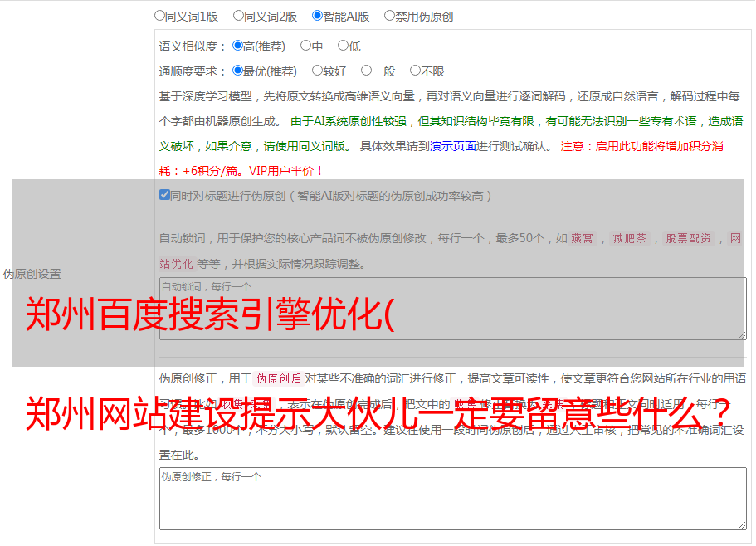Viewport: 756px width, 546px height.
Task: Click the 语义相似度： label
Action: coord(193,46)
